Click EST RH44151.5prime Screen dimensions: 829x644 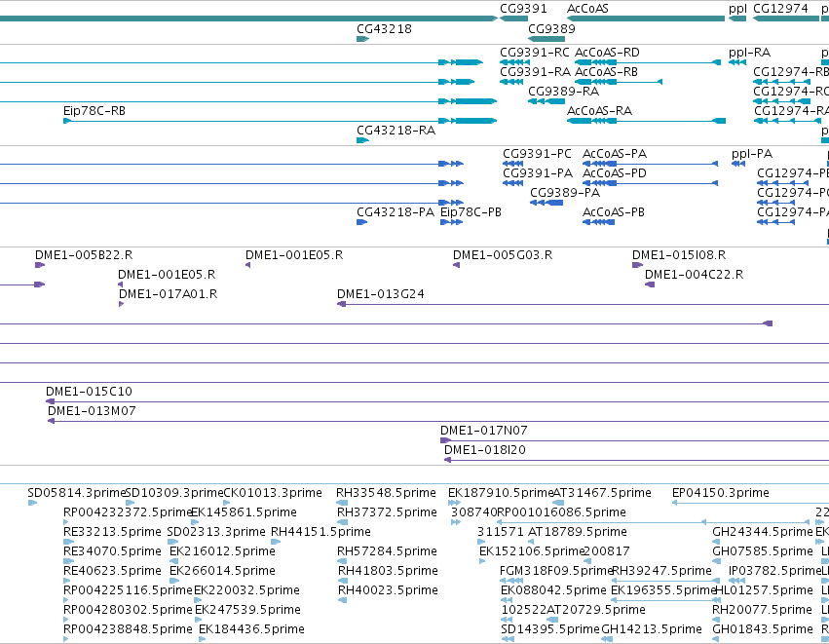320,532
